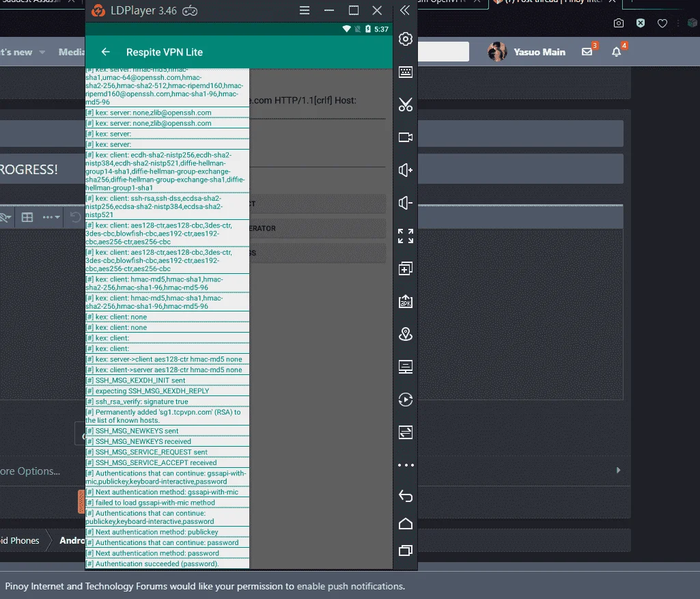Tap Android back arrow in LDPlayer sidebar
Viewport: 700px width, 599px height.
point(406,496)
